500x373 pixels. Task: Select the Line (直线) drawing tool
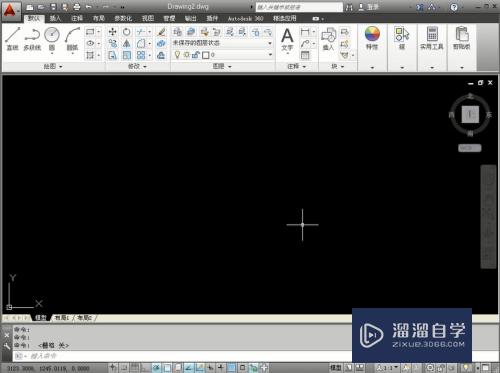pos(13,39)
